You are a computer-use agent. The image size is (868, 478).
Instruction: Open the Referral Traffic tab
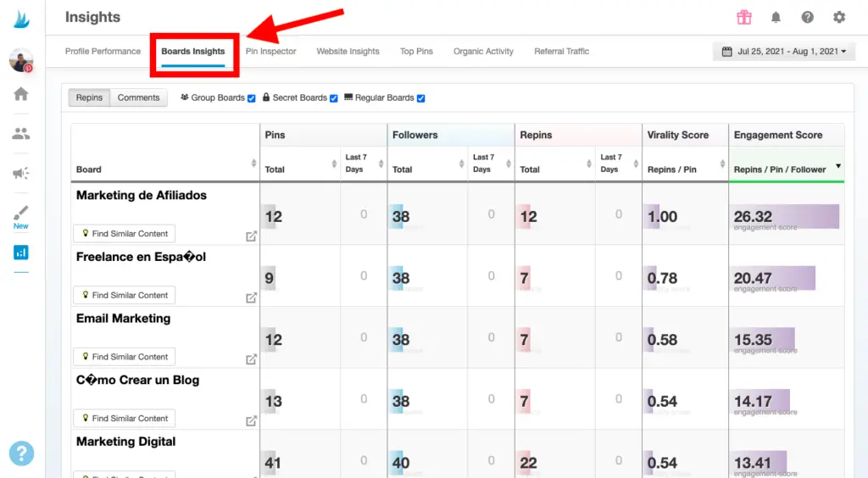click(561, 52)
